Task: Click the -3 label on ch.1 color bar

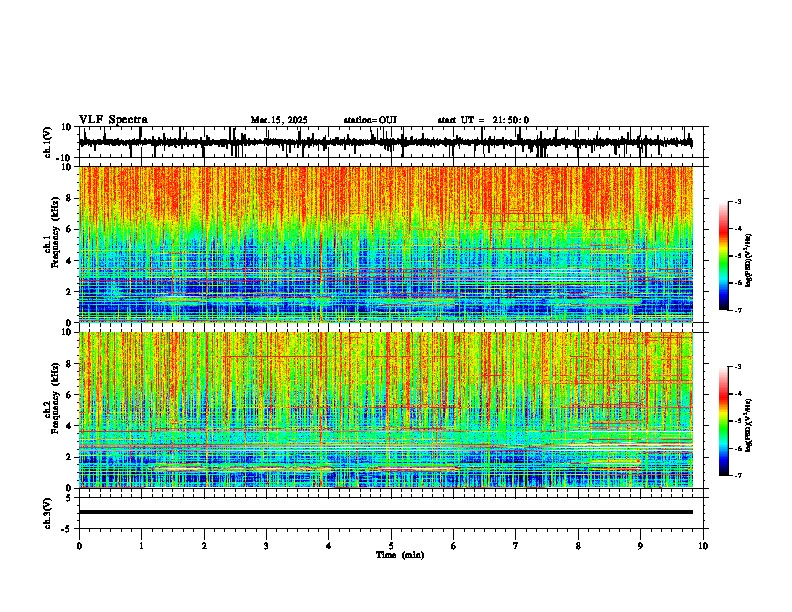Action: tap(737, 202)
